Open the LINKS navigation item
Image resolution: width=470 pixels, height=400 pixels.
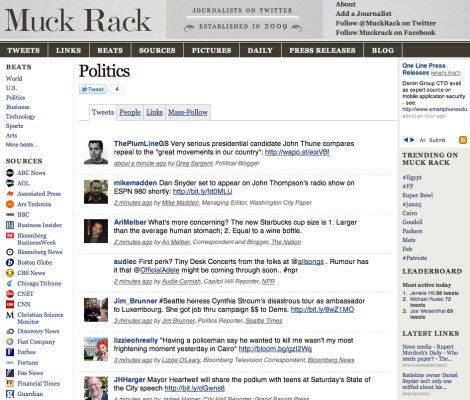(68, 50)
